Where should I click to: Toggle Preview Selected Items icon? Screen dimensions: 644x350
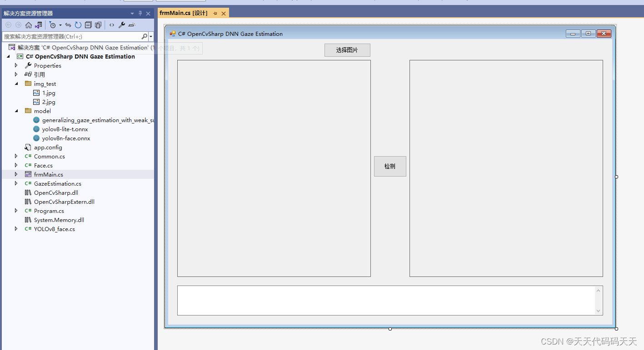[x=132, y=25]
